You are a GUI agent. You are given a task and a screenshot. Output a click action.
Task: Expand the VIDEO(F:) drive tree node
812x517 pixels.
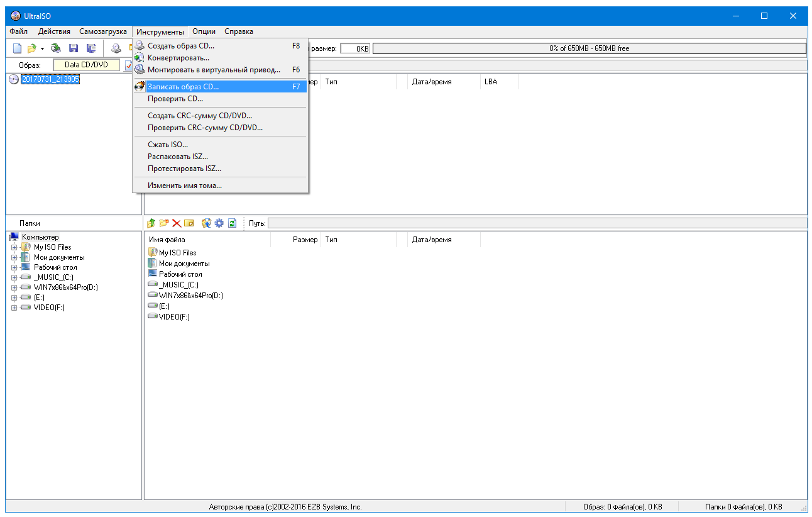[x=14, y=308]
